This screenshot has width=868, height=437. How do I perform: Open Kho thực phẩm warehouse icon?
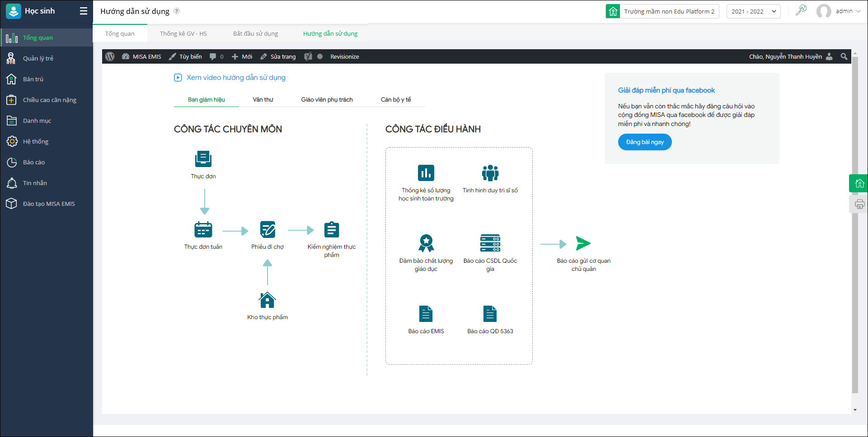click(x=267, y=300)
